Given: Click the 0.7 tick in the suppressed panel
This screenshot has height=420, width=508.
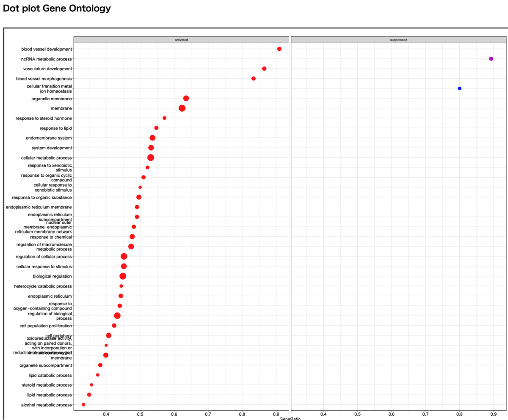Looking at the screenshot, I should point(425,415).
